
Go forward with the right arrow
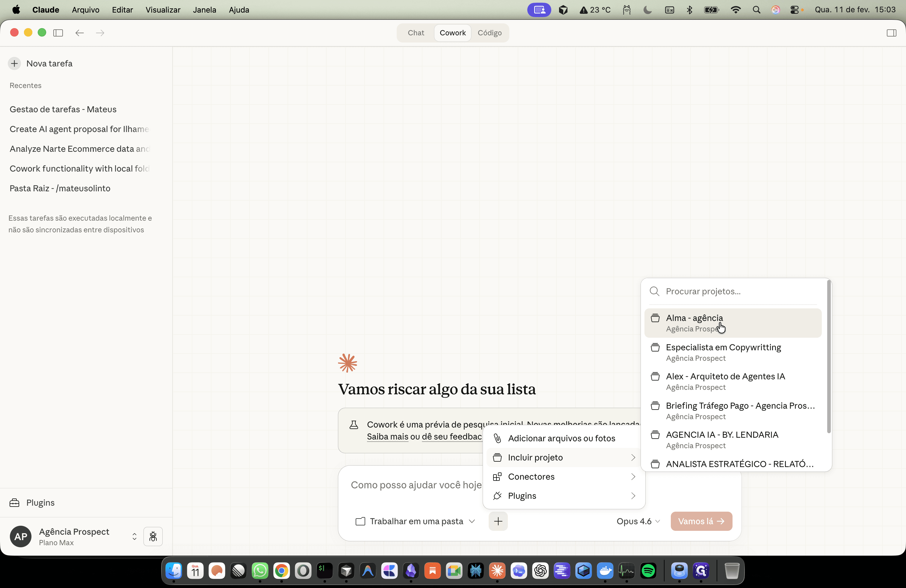[x=100, y=33]
